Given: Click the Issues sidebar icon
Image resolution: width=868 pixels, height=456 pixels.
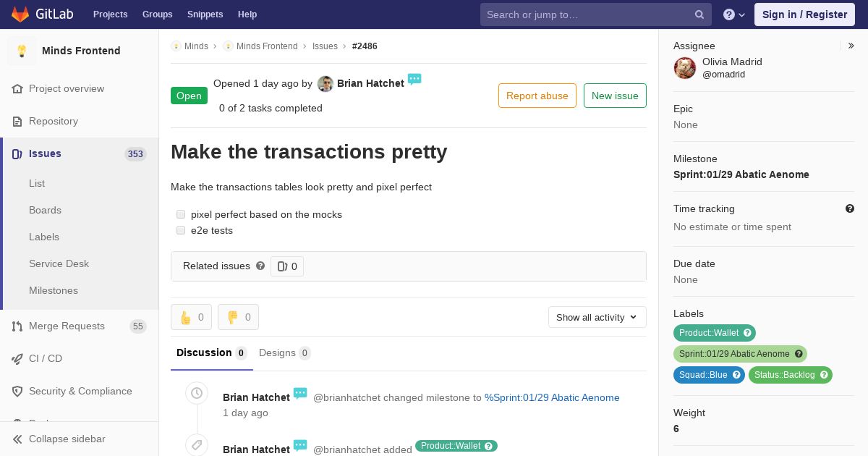Looking at the screenshot, I should [x=17, y=153].
